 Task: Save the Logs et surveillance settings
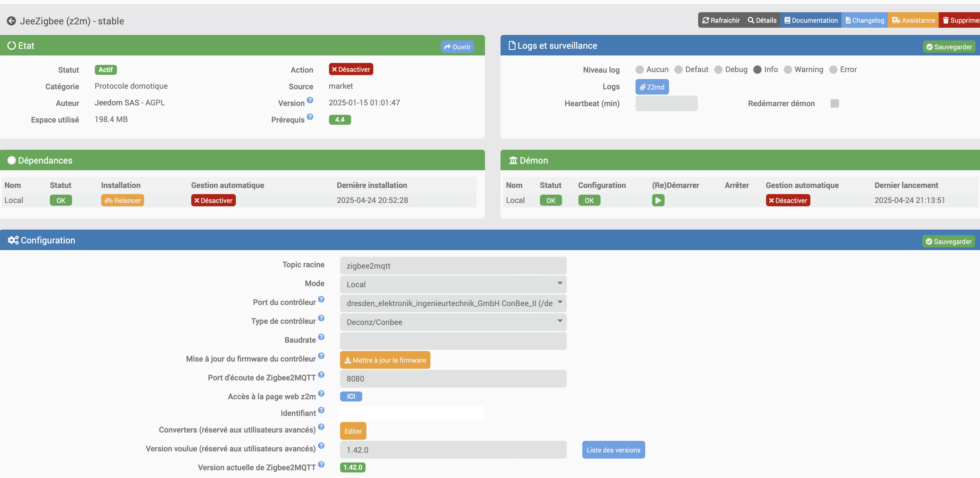click(x=949, y=47)
